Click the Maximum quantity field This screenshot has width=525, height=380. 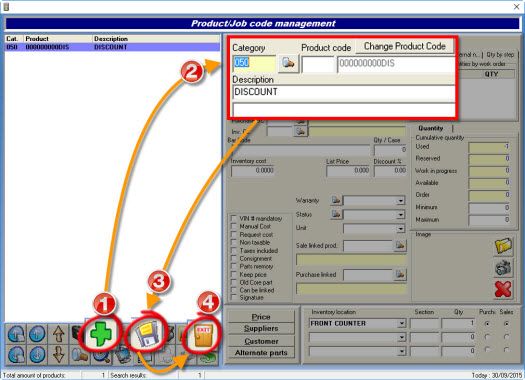(x=489, y=220)
